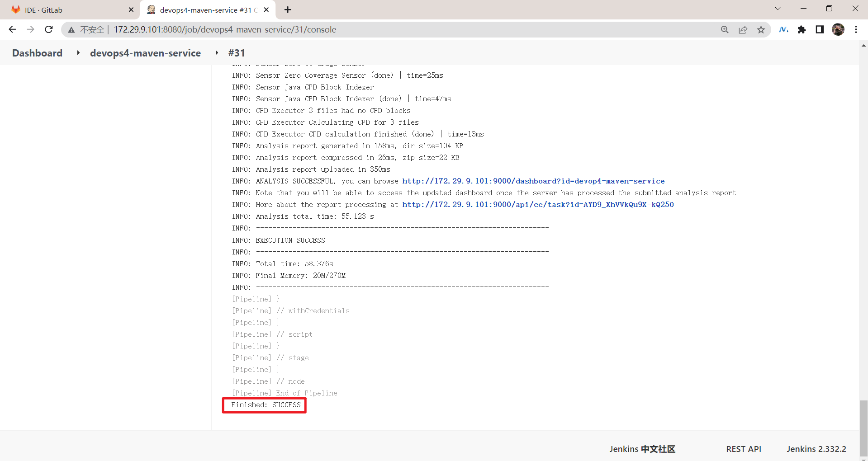The image size is (868, 461).
Task: Select the "Finished: SUCCESS" line
Action: pos(266,405)
